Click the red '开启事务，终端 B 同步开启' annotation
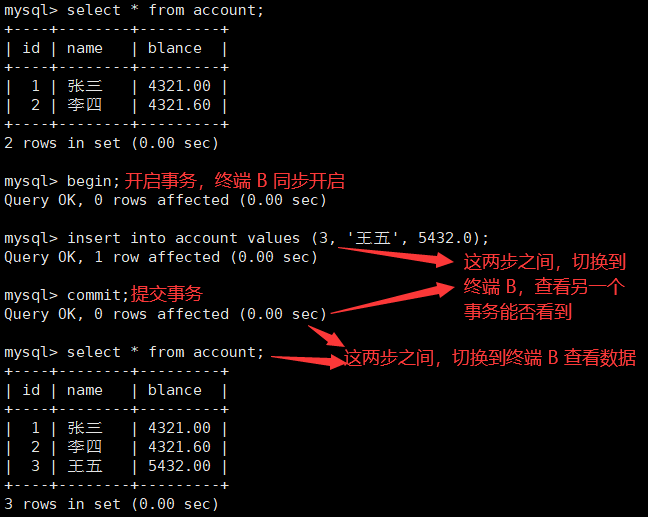The image size is (648, 517). (235, 181)
